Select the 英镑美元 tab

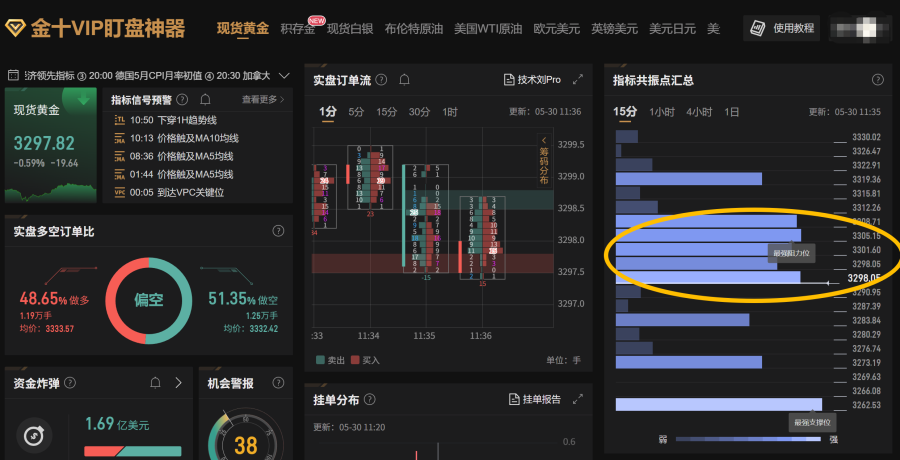(x=615, y=29)
